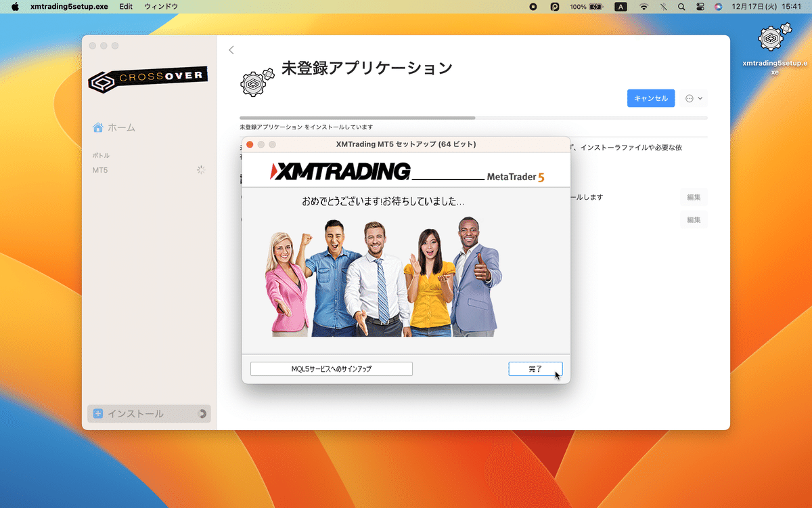Click the インストール button in the sidebar
This screenshot has height=508, width=812.
coord(149,413)
